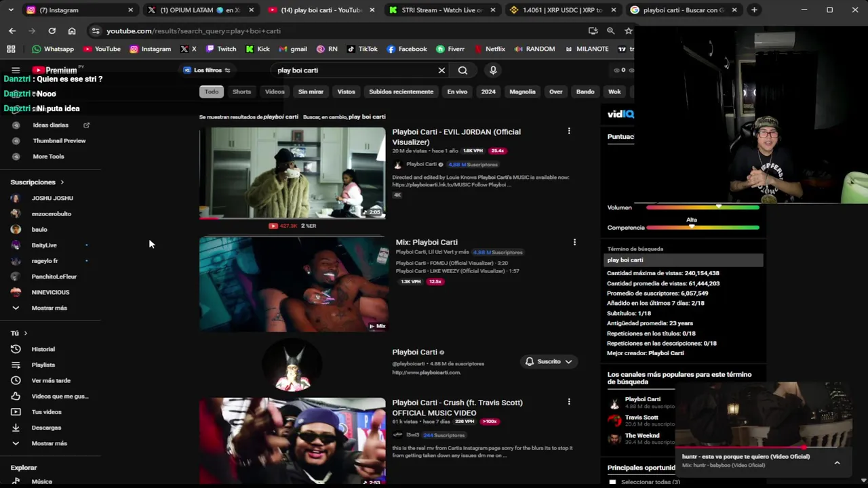Open Netflix bookmark
Screen dimensions: 868x488
click(490, 49)
